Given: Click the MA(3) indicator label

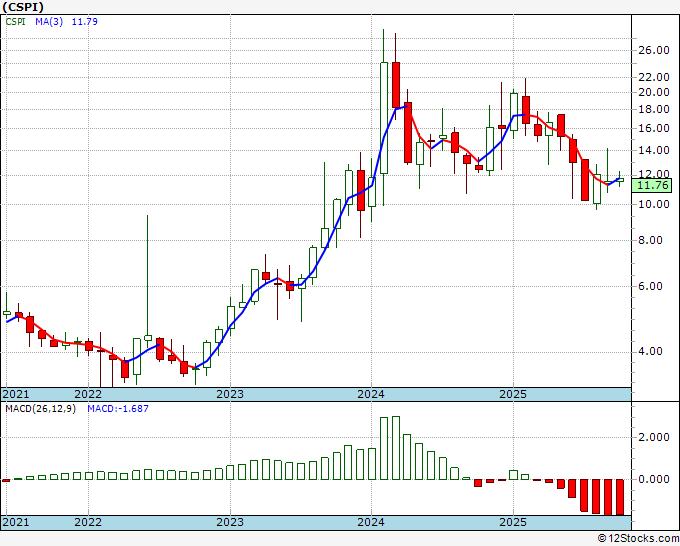Looking at the screenshot, I should coord(49,22).
